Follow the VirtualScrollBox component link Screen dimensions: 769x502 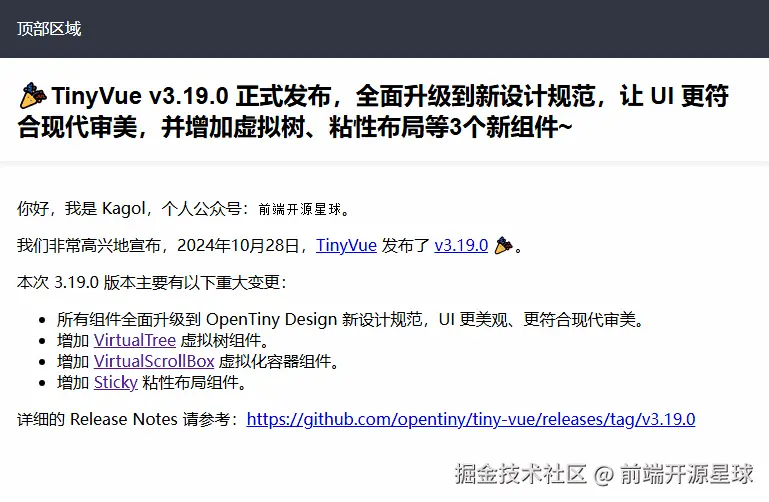[x=154, y=361]
